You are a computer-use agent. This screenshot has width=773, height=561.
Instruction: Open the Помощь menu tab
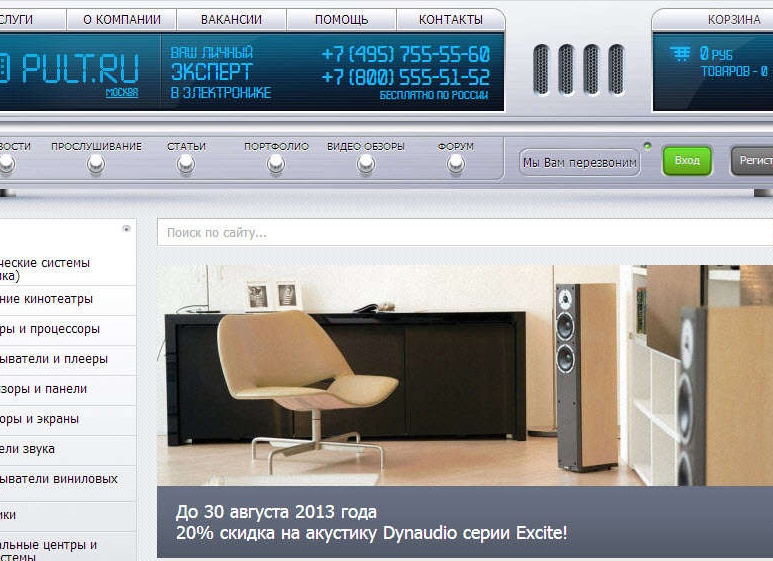coord(341,19)
